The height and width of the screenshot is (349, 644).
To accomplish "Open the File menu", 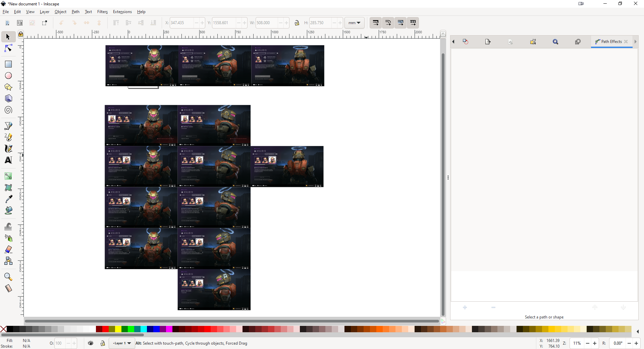I will pyautogui.click(x=6, y=12).
